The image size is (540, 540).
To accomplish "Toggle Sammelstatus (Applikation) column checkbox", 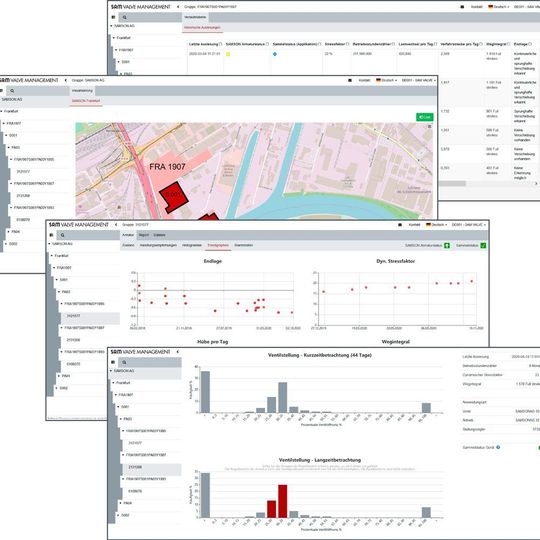I will [320, 44].
